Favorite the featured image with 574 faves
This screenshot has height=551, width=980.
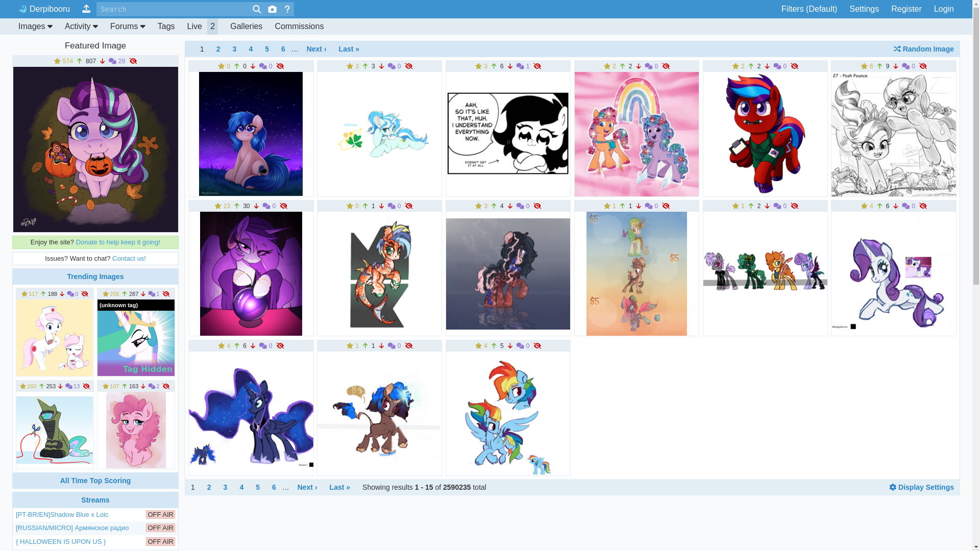[x=58, y=61]
